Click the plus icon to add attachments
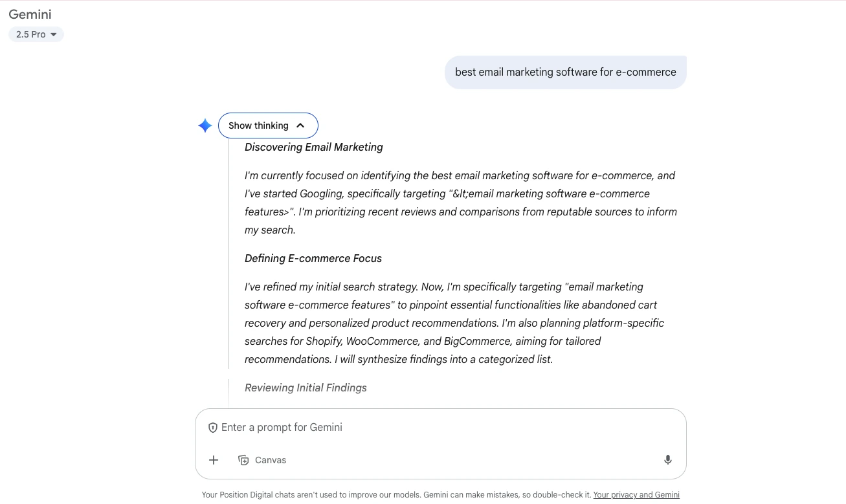This screenshot has width=846, height=504. pyautogui.click(x=214, y=460)
